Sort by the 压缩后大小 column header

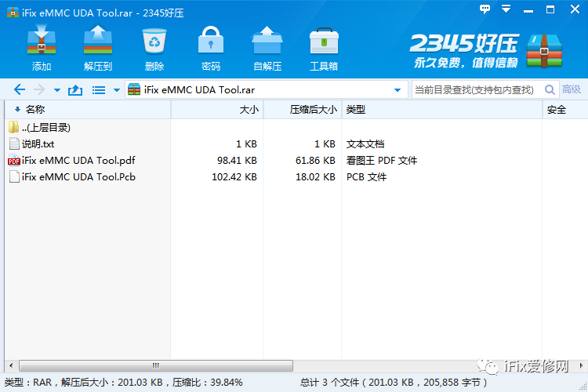(x=303, y=110)
